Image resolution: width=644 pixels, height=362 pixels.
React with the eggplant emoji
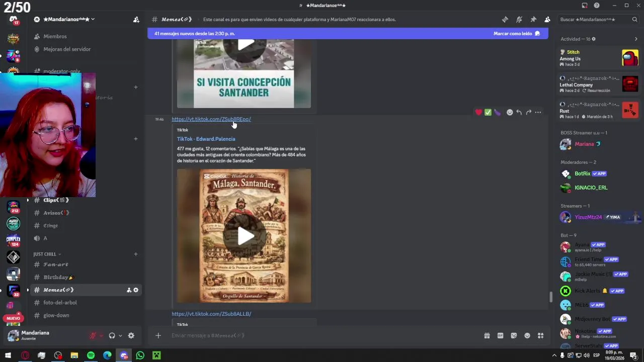[498, 112]
